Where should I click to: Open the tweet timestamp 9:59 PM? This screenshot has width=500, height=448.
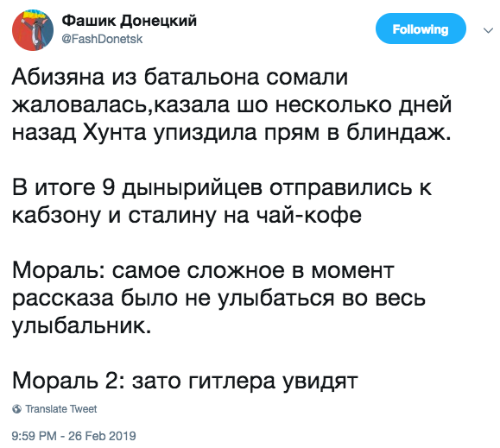pyautogui.click(x=35, y=436)
